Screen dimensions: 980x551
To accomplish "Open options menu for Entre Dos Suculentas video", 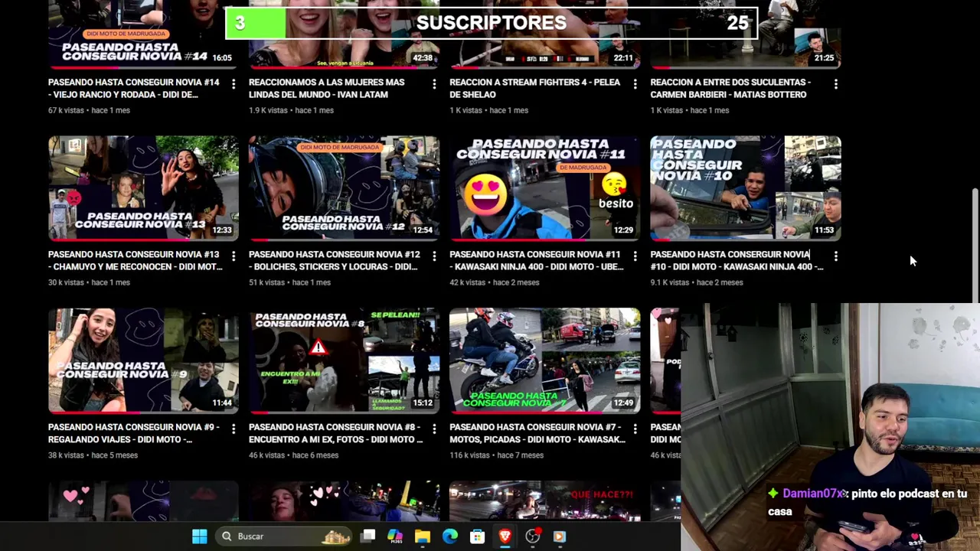I will (x=835, y=83).
